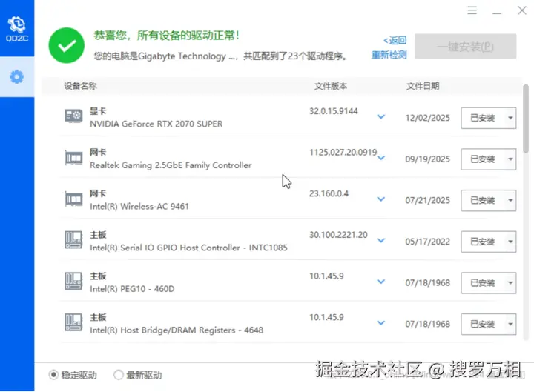This screenshot has width=534, height=392.
Task: Click the network card icon for Realtek Gaming
Action: 73,158
